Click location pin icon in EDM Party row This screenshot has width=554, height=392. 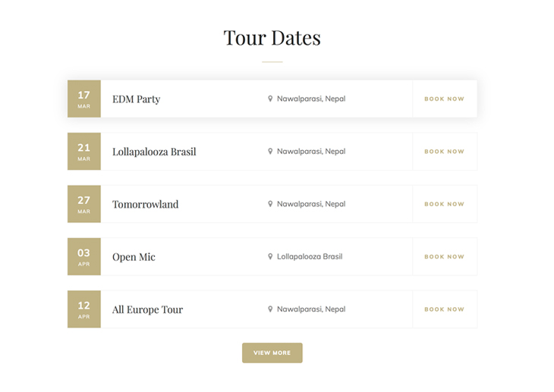click(x=270, y=99)
